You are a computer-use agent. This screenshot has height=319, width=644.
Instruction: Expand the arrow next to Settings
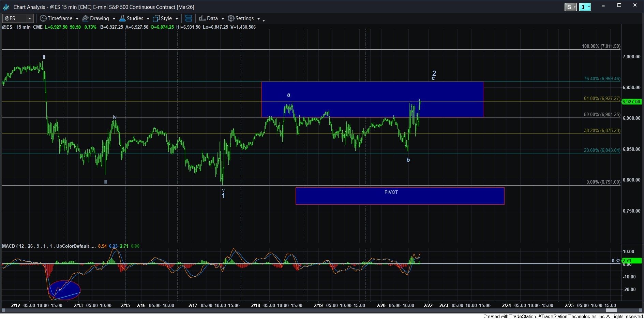pos(258,19)
